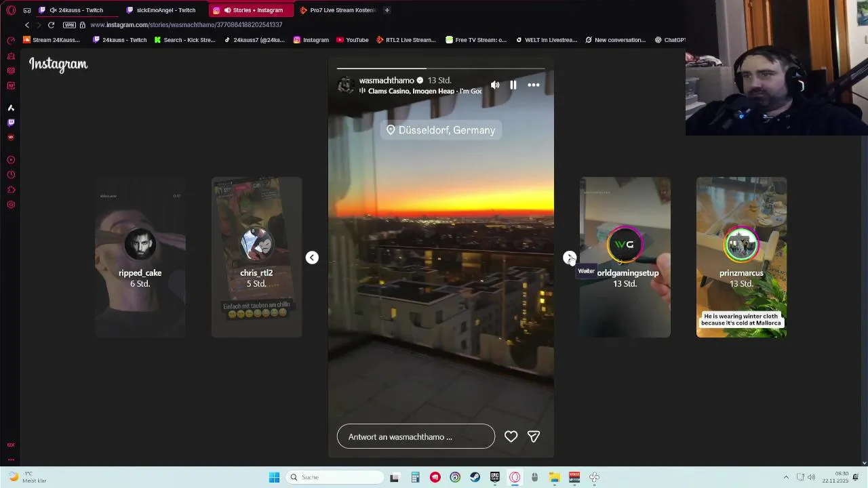The image size is (868, 488).
Task: Open Epic Games launcher from taskbar
Action: tap(494, 477)
